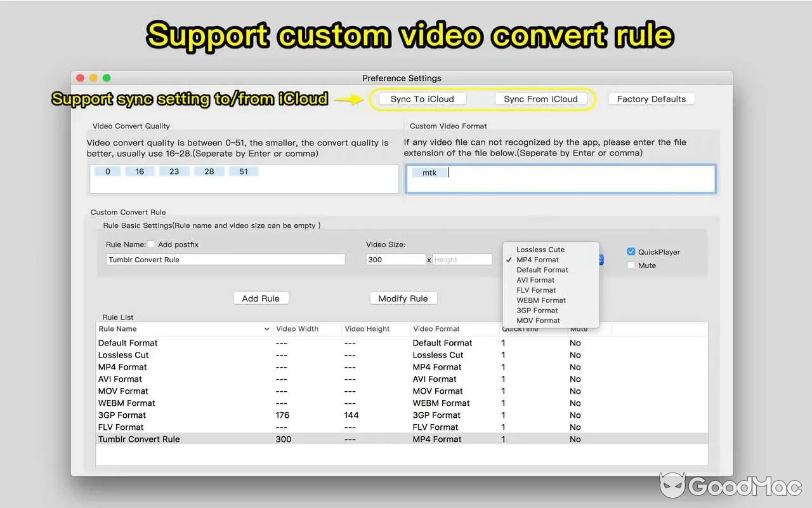Click the Tumblr Convert Rule name field

pos(225,259)
